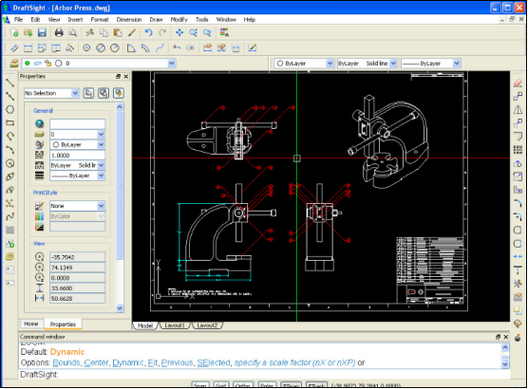This screenshot has height=389, width=528.
Task: Click the Cut scissors icon
Action: [x=90, y=33]
